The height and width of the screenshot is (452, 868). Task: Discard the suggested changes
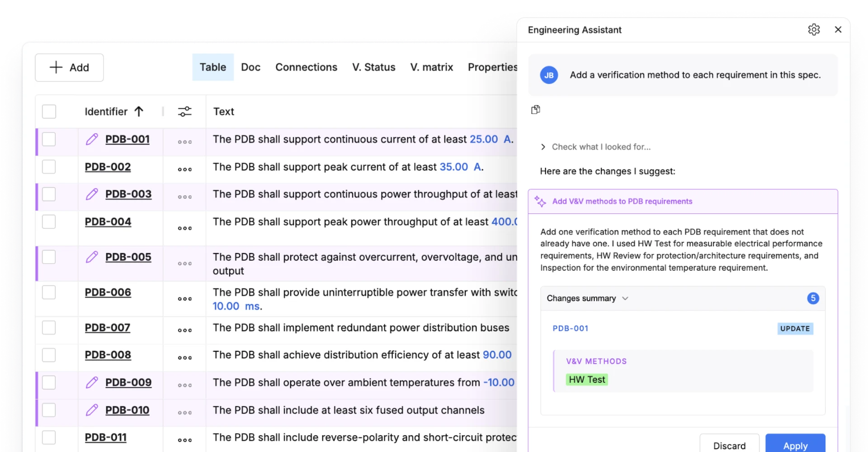pyautogui.click(x=729, y=443)
